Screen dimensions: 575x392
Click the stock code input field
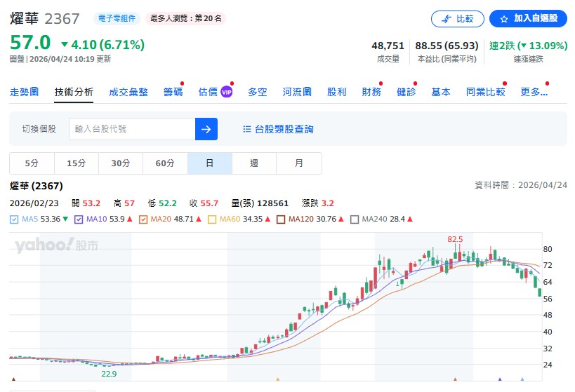(x=131, y=129)
